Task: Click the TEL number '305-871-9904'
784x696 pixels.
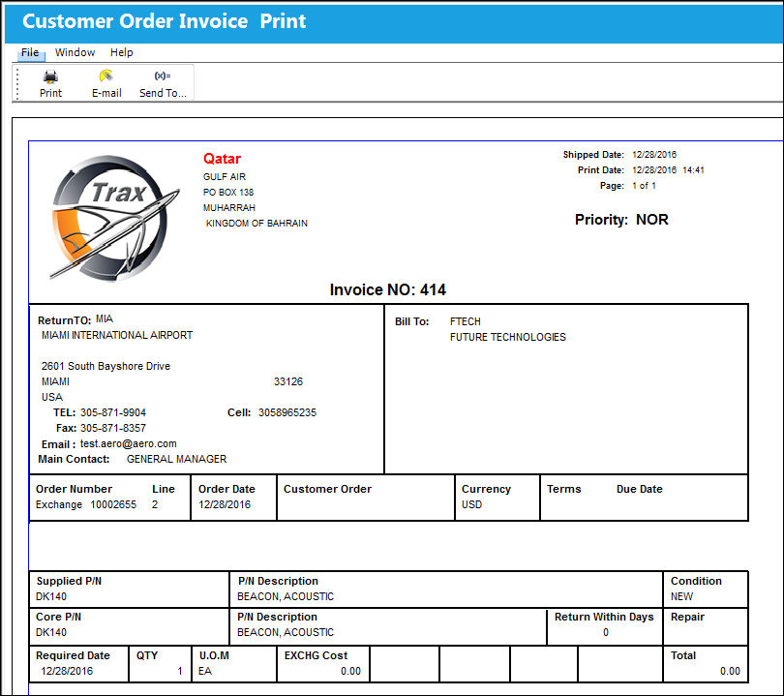Action: (x=113, y=412)
